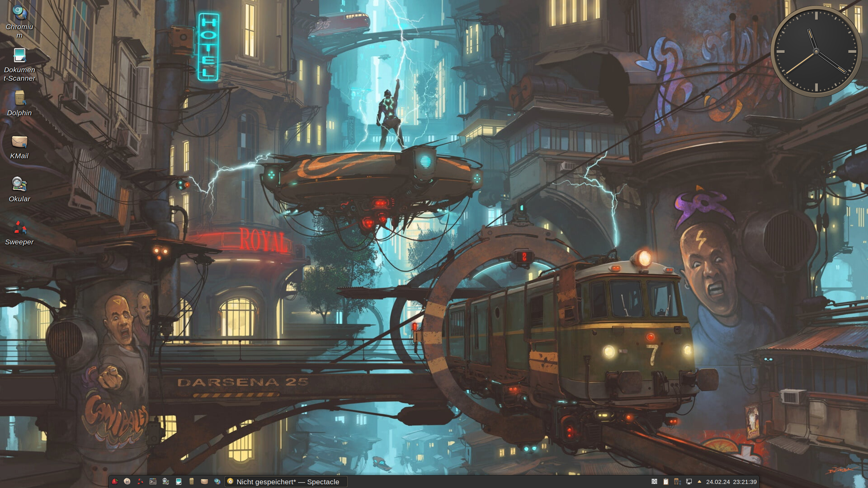
Task: Open the clipboard tray icon
Action: (666, 482)
